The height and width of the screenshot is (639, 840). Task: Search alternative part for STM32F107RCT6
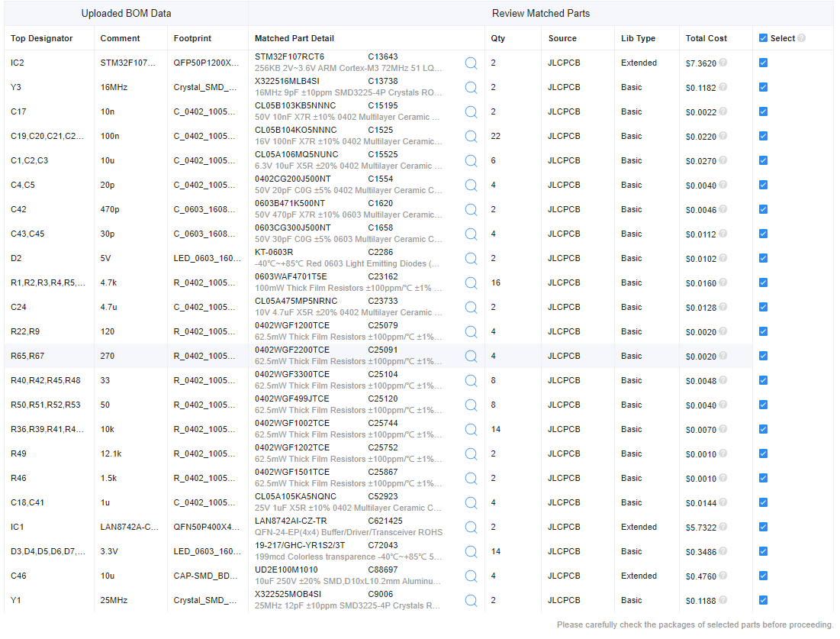(x=471, y=63)
